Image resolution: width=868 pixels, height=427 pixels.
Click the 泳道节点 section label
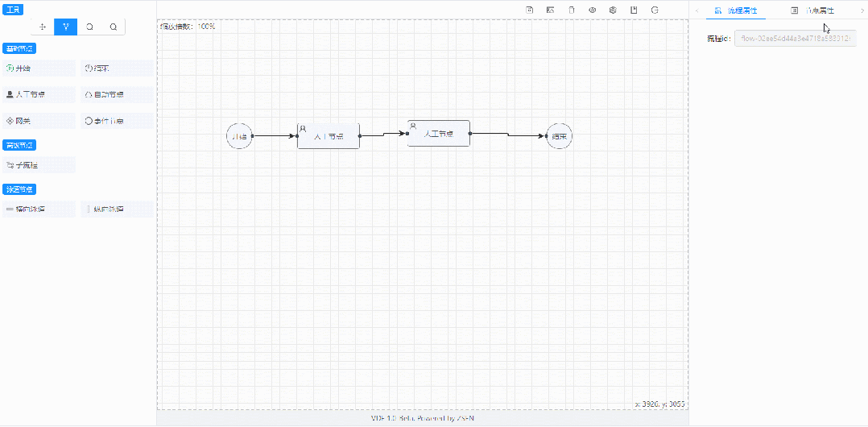pyautogui.click(x=19, y=190)
